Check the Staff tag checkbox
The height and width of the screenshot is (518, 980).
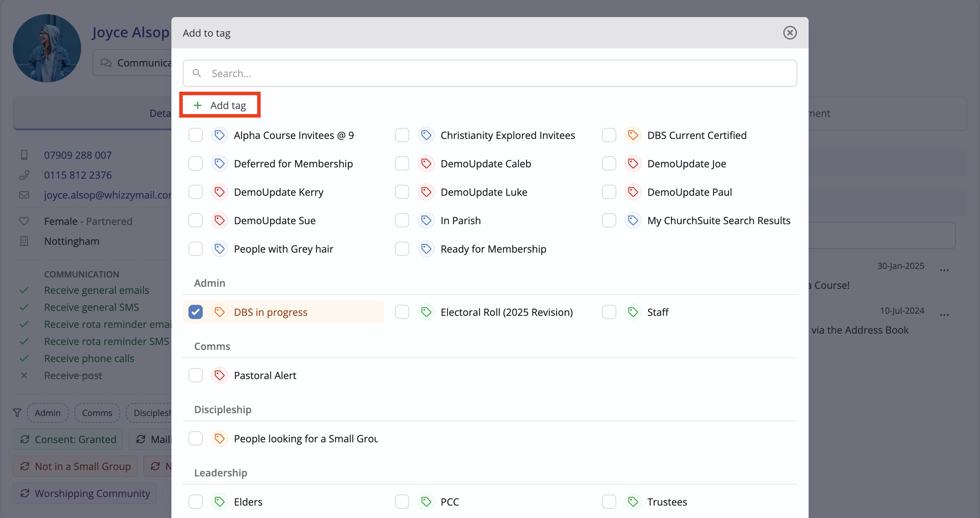pyautogui.click(x=609, y=312)
